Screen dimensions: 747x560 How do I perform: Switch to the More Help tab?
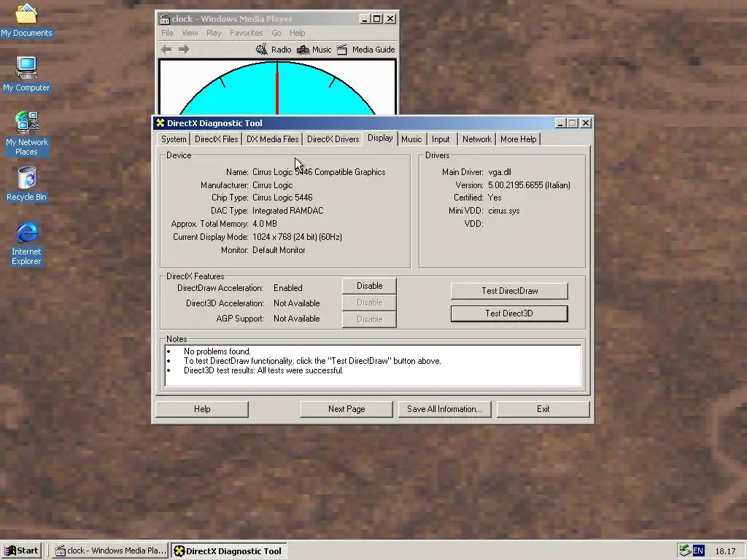pos(519,139)
